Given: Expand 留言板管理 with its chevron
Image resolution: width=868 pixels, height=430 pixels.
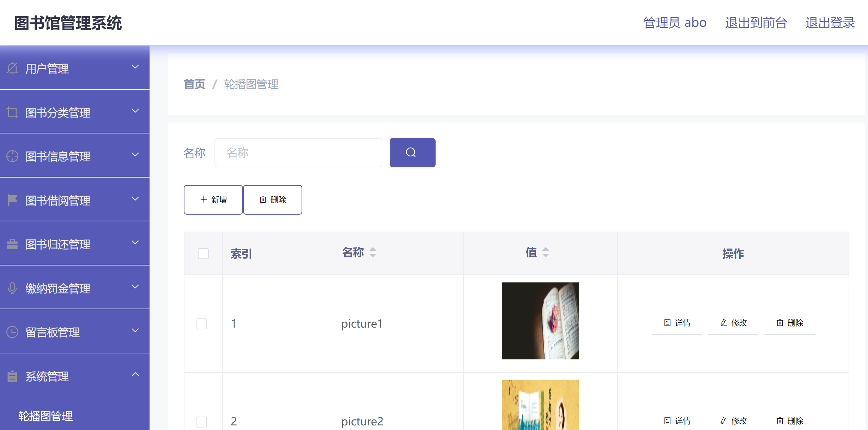Looking at the screenshot, I should 135,330.
